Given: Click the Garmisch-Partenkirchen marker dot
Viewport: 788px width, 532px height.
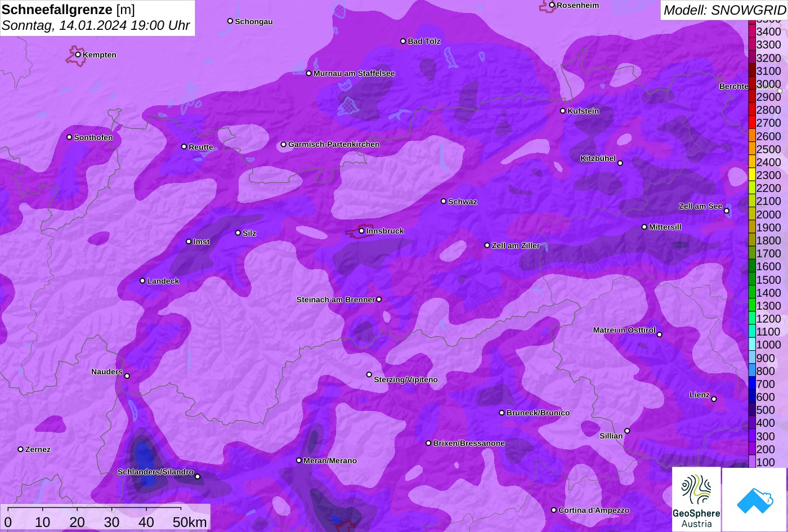Looking at the screenshot, I should coord(284,144).
